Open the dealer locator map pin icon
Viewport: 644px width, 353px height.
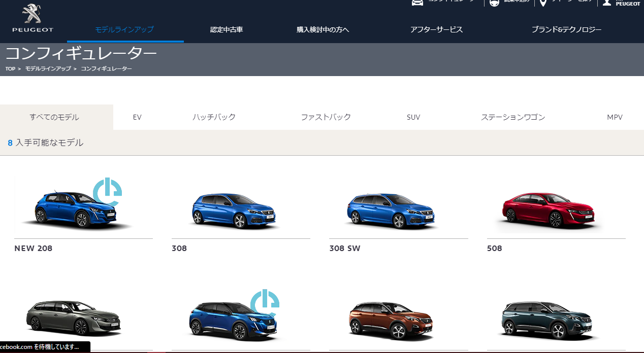(x=542, y=3)
